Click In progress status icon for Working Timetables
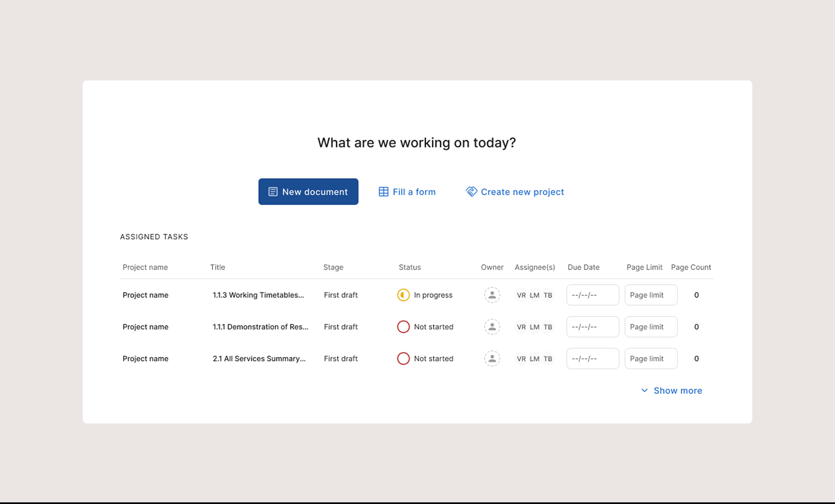Image resolution: width=835 pixels, height=504 pixels. pos(403,295)
